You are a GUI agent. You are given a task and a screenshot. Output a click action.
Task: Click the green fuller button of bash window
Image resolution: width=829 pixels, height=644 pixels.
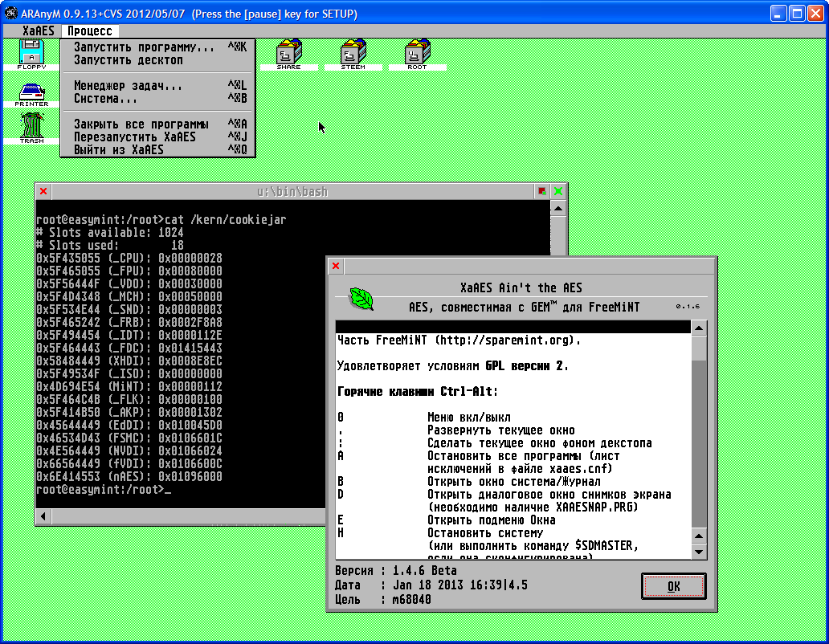558,191
